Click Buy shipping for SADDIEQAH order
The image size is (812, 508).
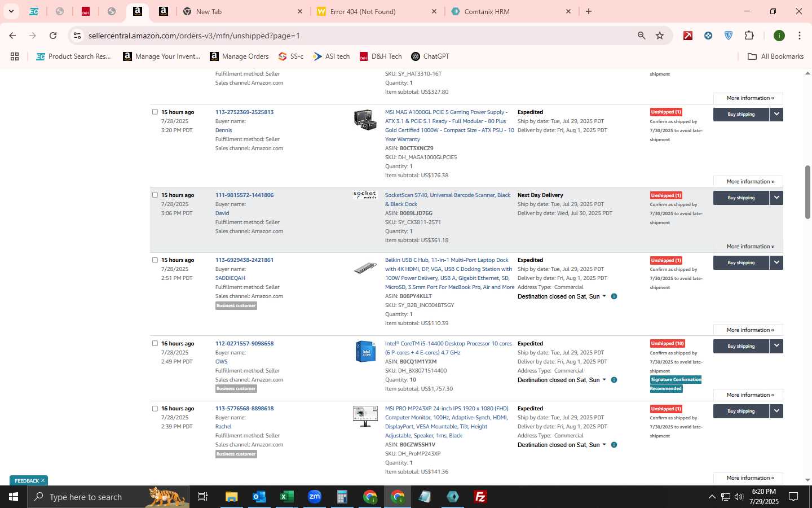741,262
